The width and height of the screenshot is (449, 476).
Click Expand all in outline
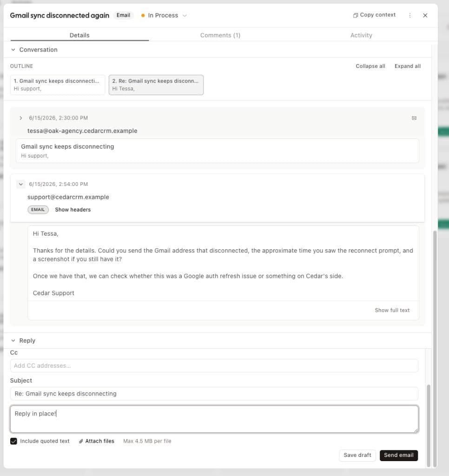tap(408, 66)
